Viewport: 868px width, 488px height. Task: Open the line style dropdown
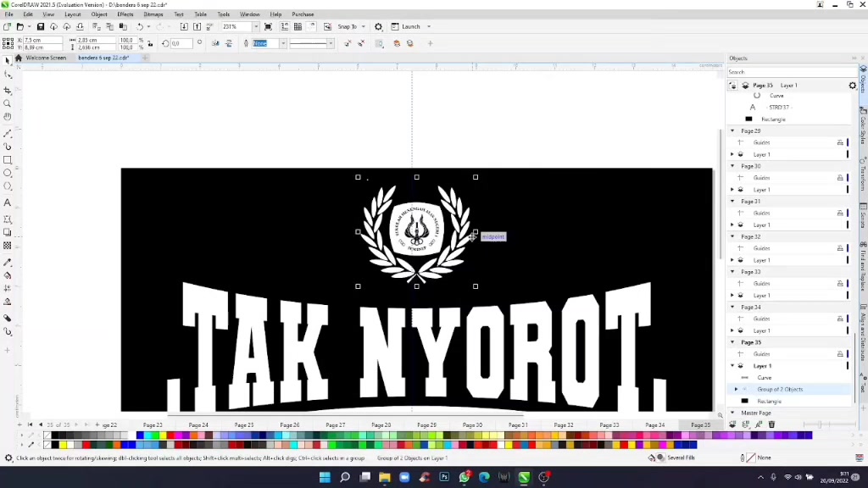pyautogui.click(x=331, y=43)
